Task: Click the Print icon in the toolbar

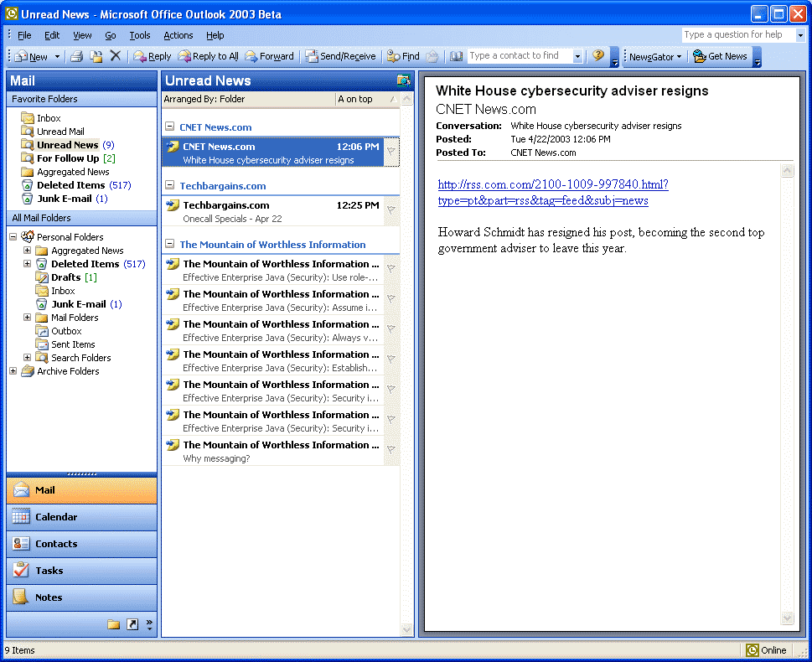Action: click(x=76, y=56)
